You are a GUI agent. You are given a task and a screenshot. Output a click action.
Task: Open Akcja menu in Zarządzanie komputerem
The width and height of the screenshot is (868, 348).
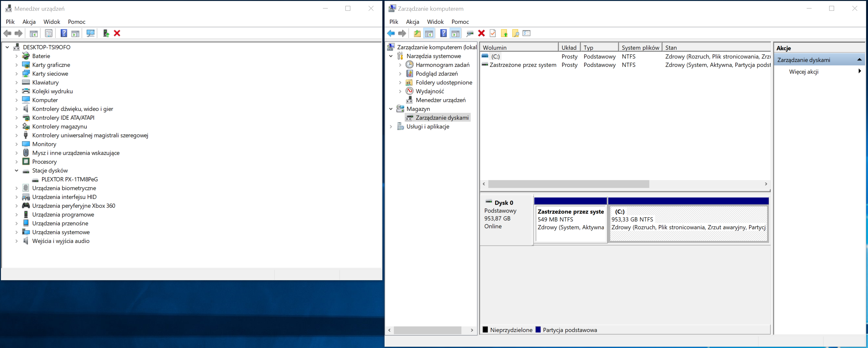[x=412, y=22]
